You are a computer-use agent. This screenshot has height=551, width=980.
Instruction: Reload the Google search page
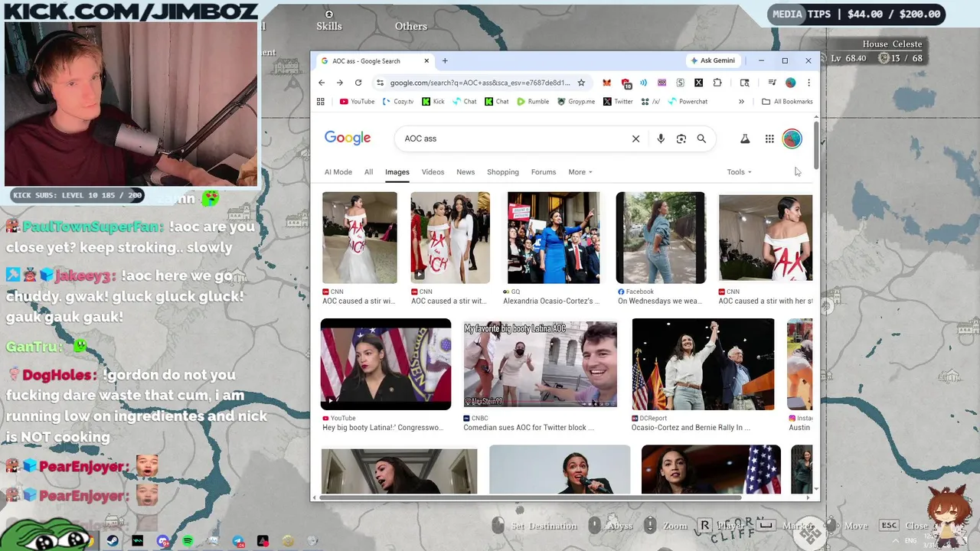point(358,83)
